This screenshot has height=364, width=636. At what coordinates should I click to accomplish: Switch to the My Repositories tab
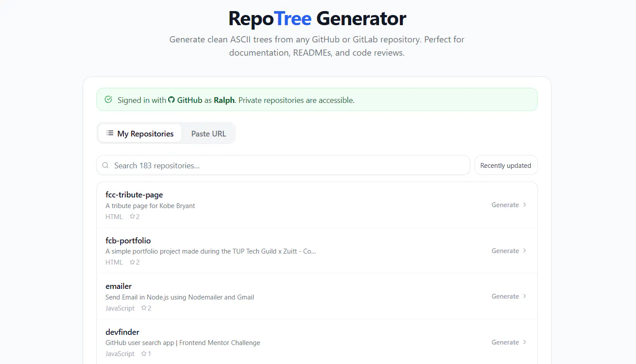coord(140,133)
